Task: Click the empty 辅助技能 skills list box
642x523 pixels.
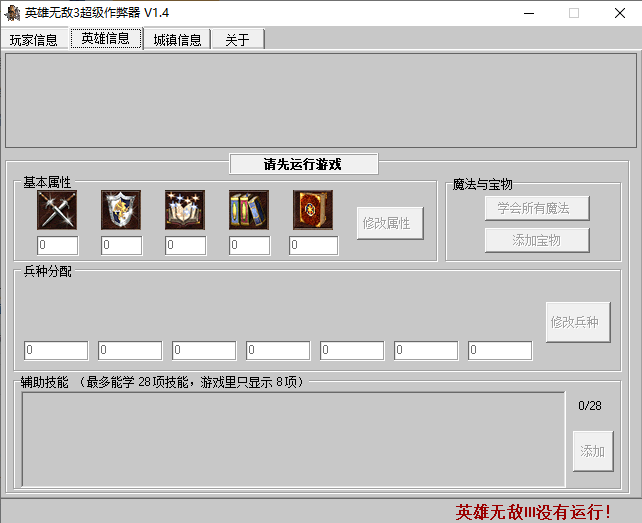Action: pyautogui.click(x=293, y=439)
